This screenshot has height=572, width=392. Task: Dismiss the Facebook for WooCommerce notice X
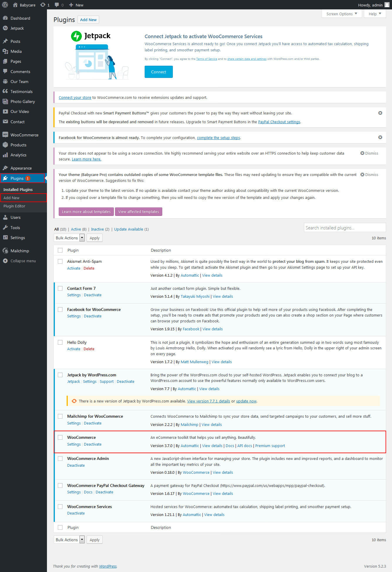pyautogui.click(x=380, y=137)
